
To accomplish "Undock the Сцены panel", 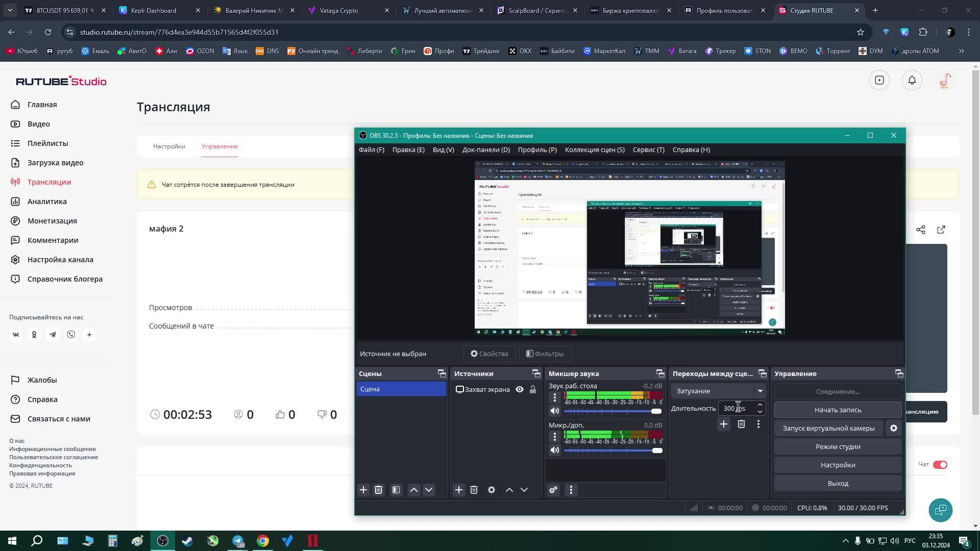I will tap(442, 373).
